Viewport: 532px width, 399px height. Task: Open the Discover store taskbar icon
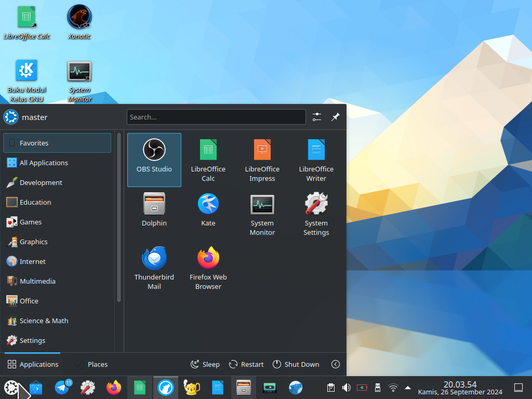[x=36, y=388]
